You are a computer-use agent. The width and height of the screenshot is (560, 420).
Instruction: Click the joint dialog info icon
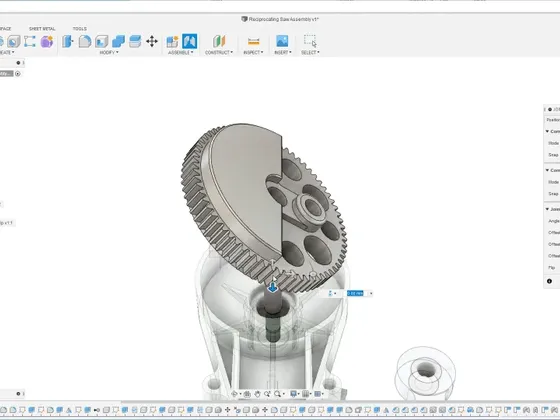pyautogui.click(x=550, y=281)
